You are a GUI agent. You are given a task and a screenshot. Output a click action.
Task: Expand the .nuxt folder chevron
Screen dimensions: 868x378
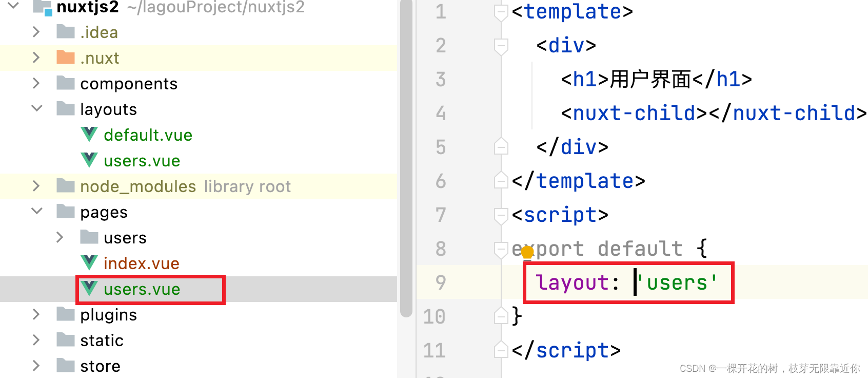coord(36,58)
